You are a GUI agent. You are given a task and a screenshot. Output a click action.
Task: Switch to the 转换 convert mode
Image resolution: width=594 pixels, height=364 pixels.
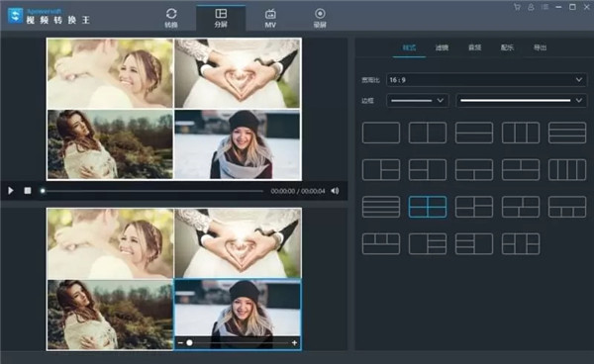pyautogui.click(x=171, y=18)
